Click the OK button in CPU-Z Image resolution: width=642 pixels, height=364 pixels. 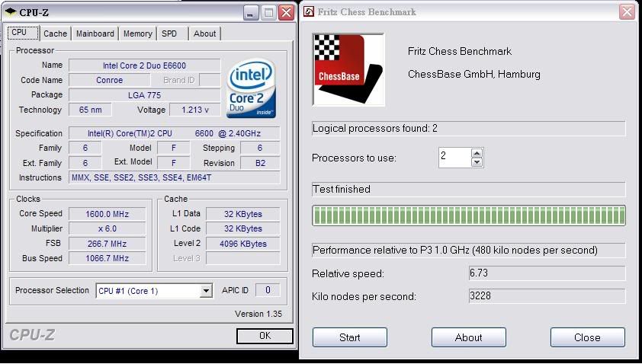point(265,336)
